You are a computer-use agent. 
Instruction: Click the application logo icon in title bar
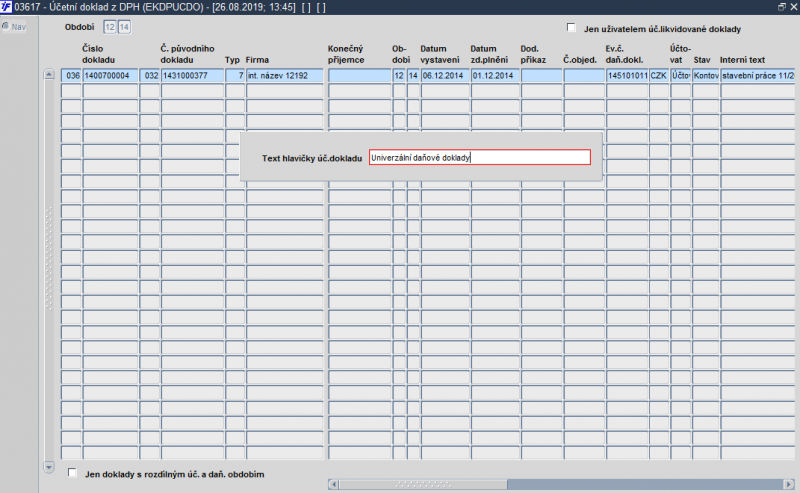point(6,7)
